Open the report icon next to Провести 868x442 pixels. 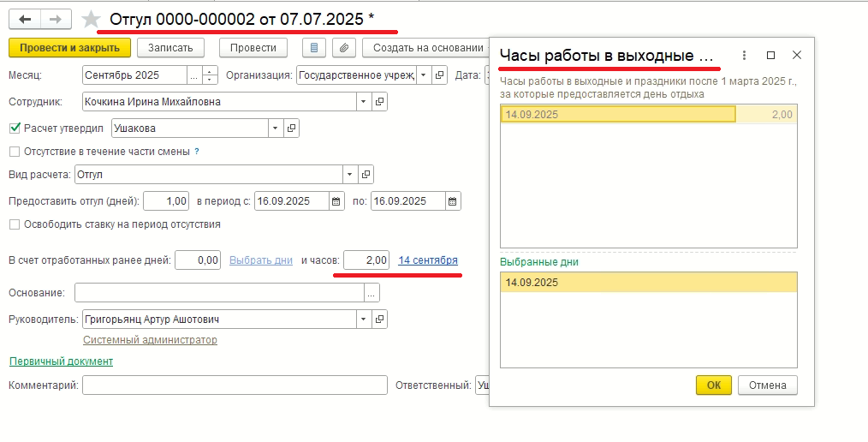coord(314,48)
